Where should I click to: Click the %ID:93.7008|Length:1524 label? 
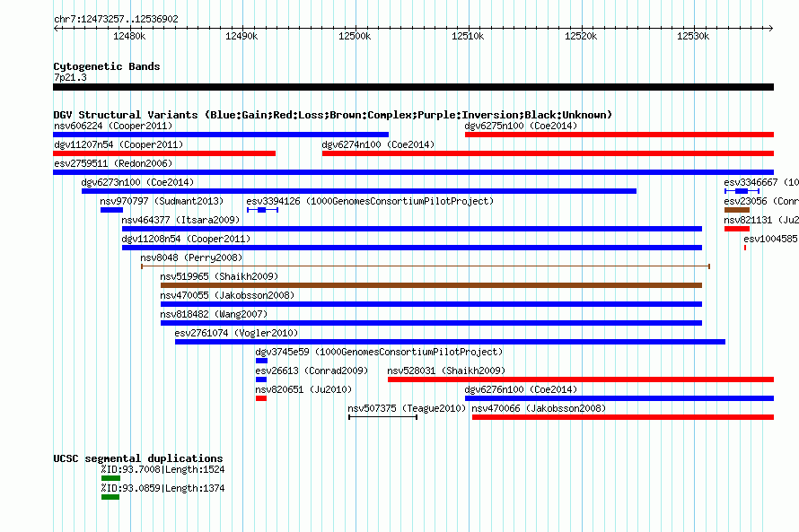tap(163, 469)
